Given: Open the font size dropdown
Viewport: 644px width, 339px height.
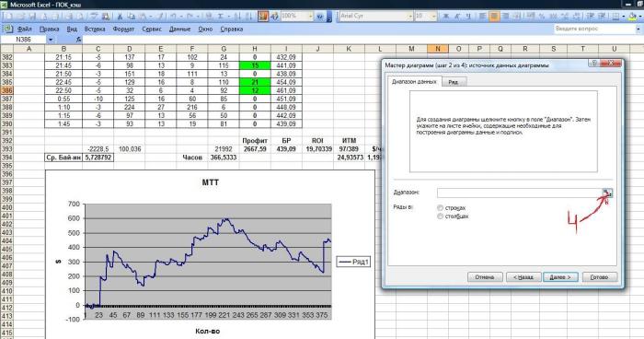Looking at the screenshot, I should [x=433, y=17].
